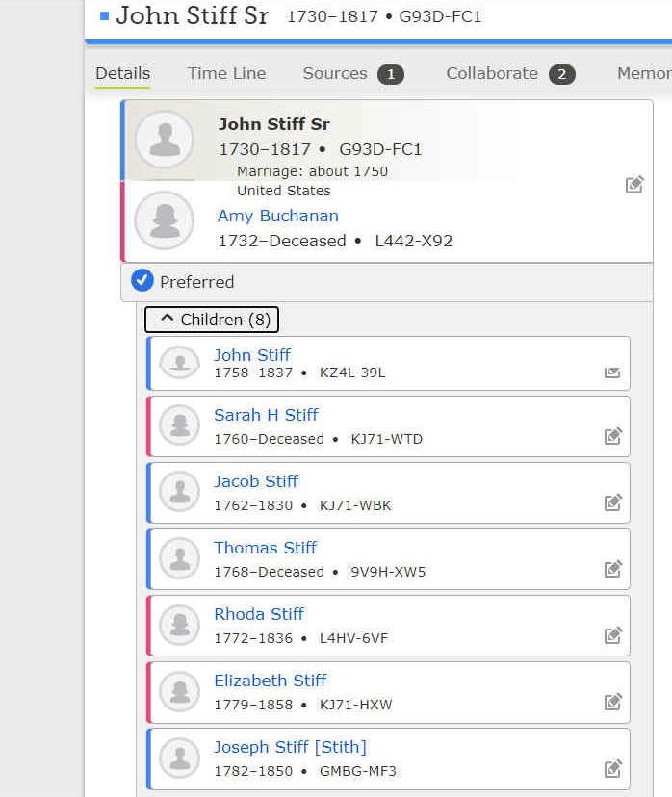Click Thomas Stiff's portrait thumbnail
Viewport: 672px width, 797px height.
pyautogui.click(x=179, y=558)
